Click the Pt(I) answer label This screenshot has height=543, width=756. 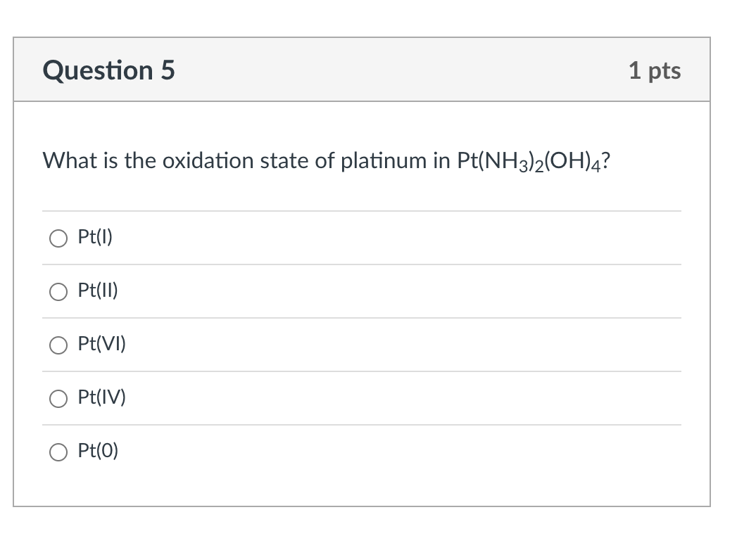[94, 237]
